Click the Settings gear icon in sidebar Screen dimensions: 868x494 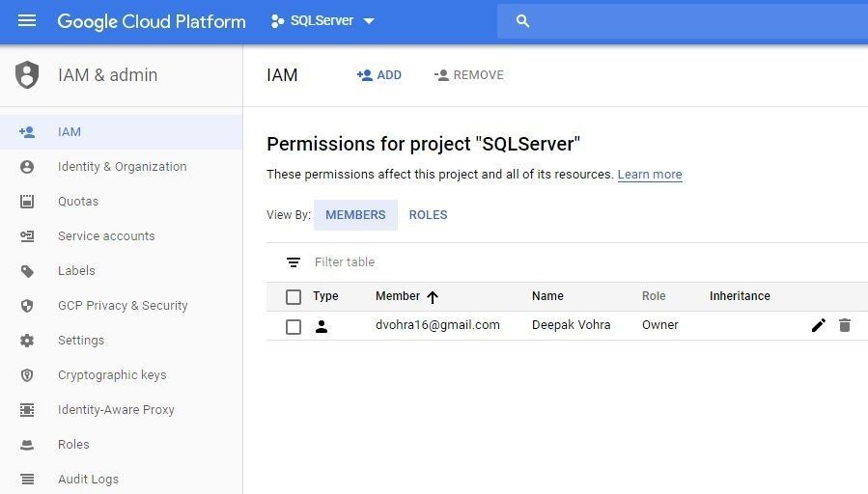[x=27, y=341]
